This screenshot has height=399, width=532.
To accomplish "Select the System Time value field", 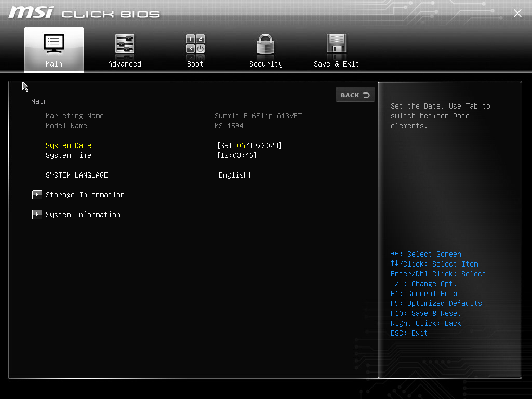I will pos(237,155).
